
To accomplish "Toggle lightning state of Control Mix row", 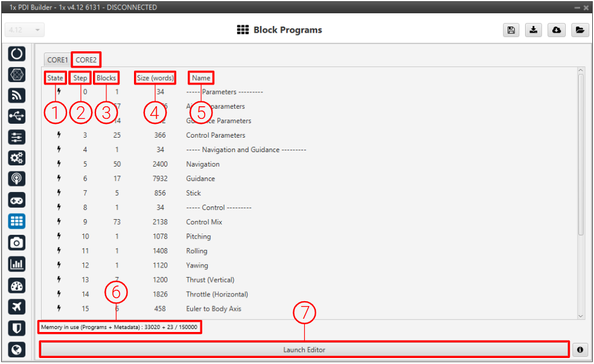I will coord(59,222).
